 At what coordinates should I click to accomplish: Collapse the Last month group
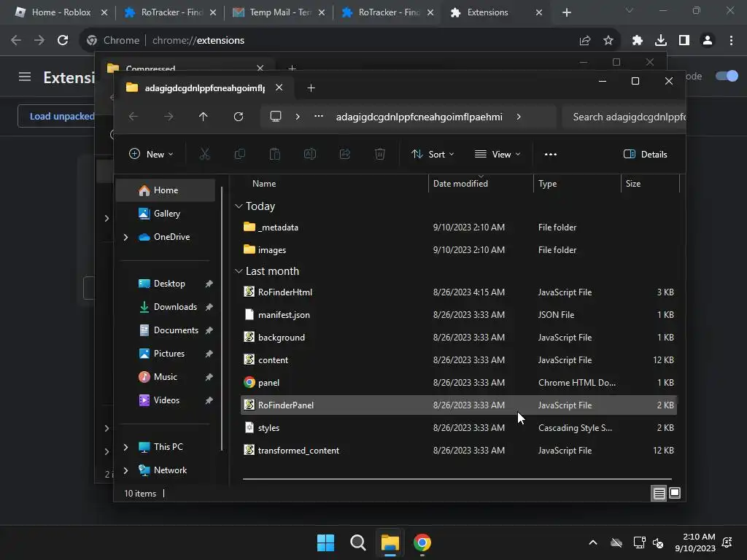point(239,271)
